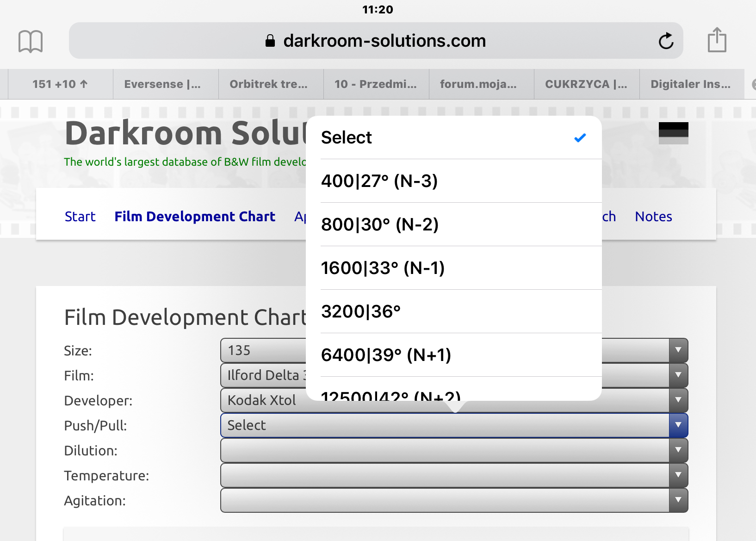The image size is (756, 541).
Task: Click the German flag language icon
Action: pos(673,133)
